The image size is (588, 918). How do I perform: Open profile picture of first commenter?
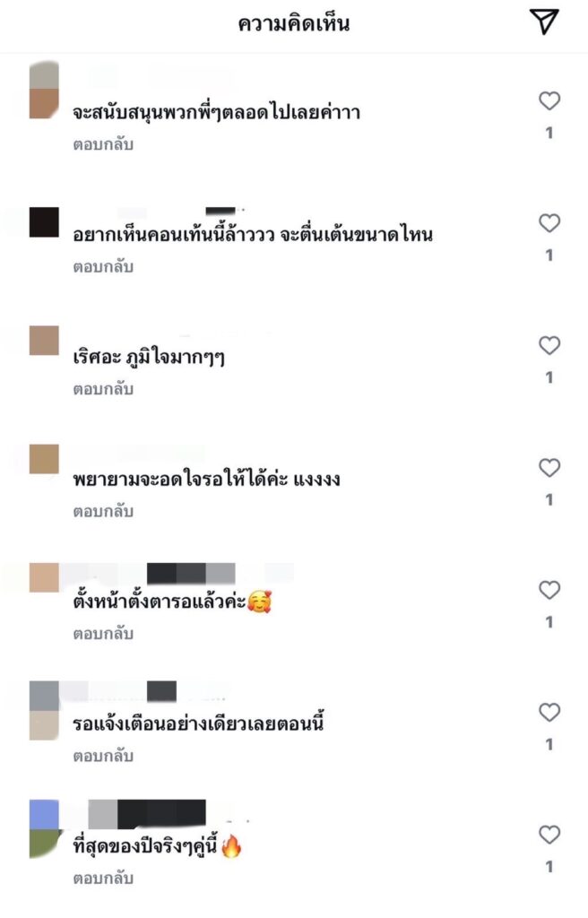44,90
